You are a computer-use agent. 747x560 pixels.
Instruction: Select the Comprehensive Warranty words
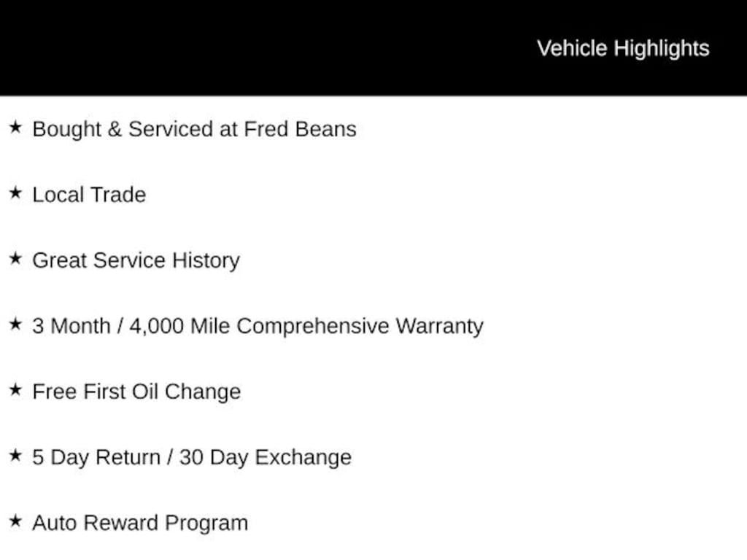point(360,326)
